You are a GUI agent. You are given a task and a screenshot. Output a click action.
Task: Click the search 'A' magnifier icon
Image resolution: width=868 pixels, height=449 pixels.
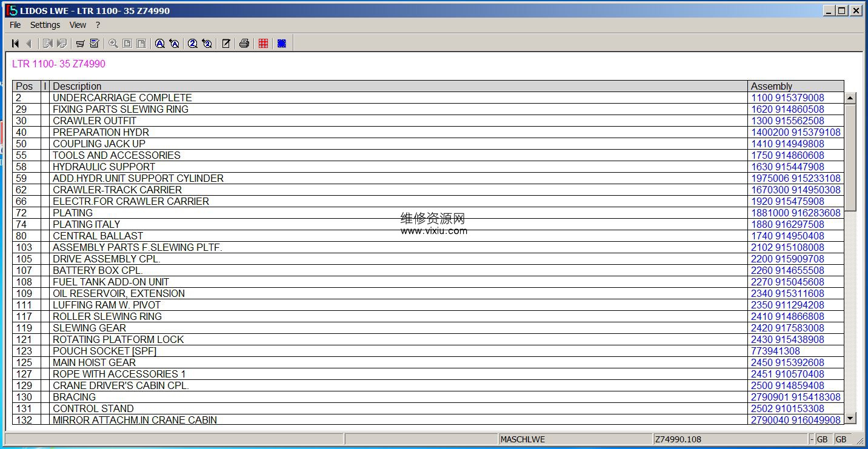point(159,43)
